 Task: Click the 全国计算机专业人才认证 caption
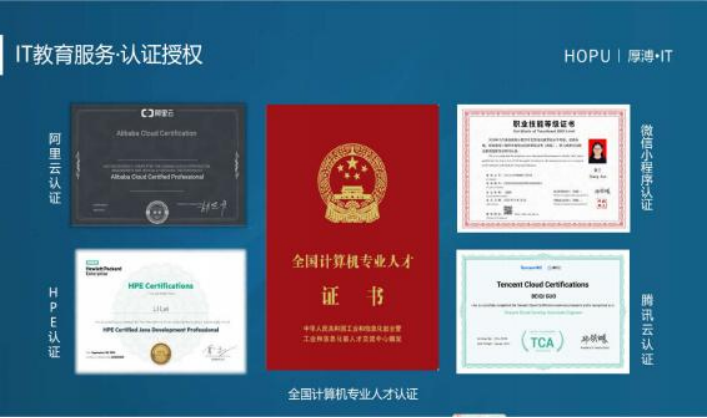[352, 393]
